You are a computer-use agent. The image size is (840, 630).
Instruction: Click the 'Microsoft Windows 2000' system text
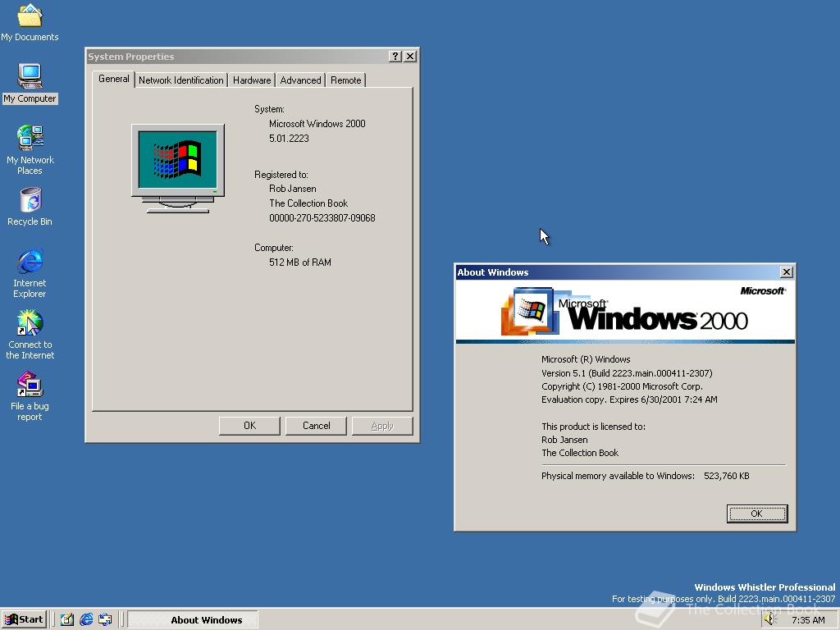(x=317, y=124)
